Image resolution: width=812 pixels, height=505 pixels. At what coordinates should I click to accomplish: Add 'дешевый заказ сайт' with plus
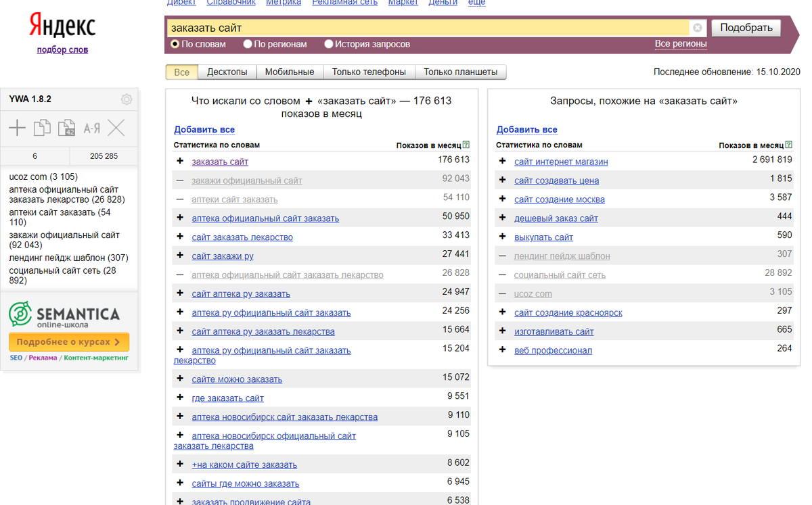(x=503, y=218)
